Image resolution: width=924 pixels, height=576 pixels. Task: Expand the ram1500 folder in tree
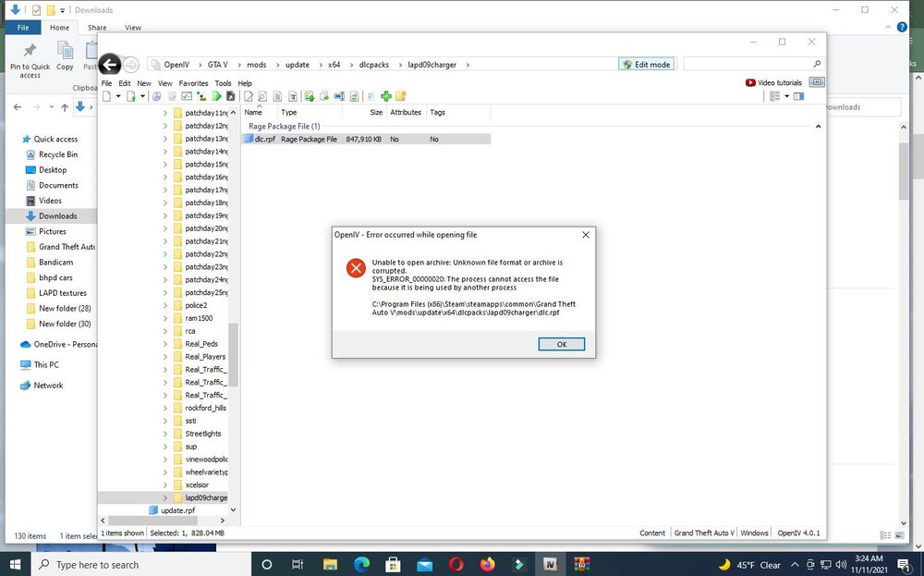coord(165,318)
